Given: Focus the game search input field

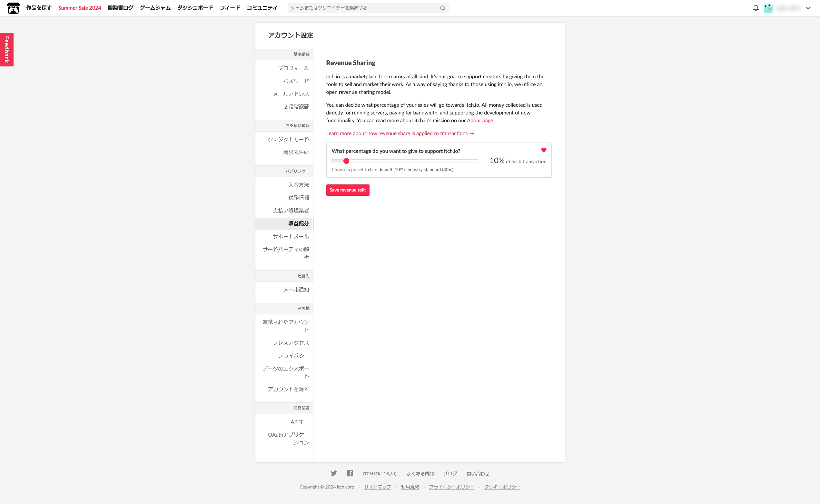Looking at the screenshot, I should pos(363,8).
